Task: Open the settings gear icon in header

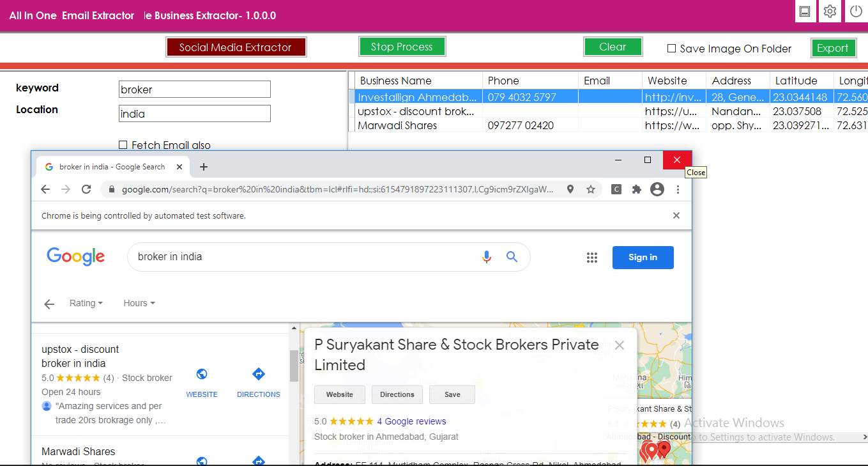Action: [830, 12]
